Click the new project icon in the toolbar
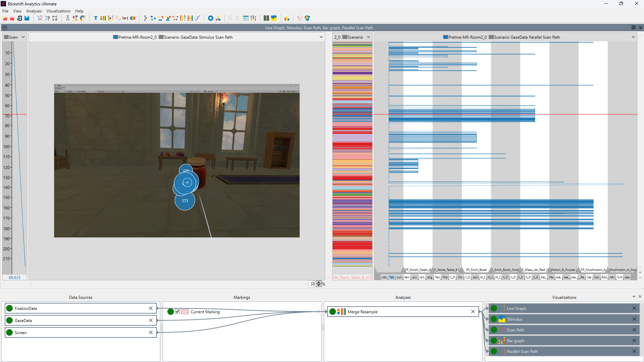Screen dimensions: 644x362 (5, 18)
